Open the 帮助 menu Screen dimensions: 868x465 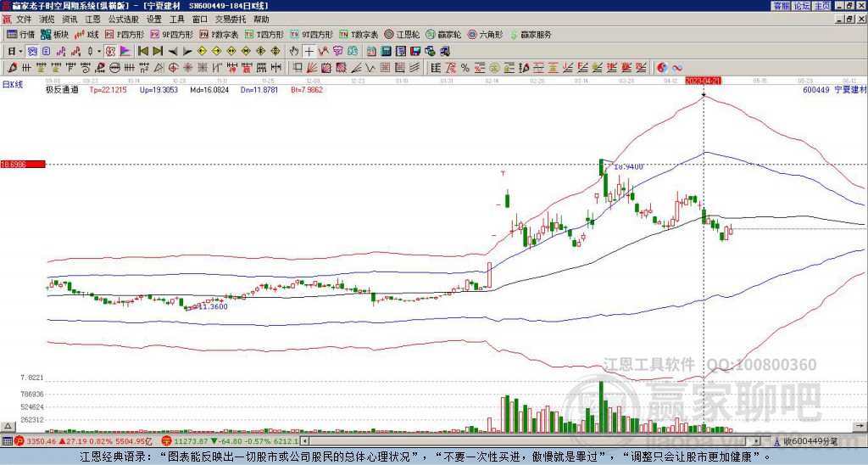[261, 20]
